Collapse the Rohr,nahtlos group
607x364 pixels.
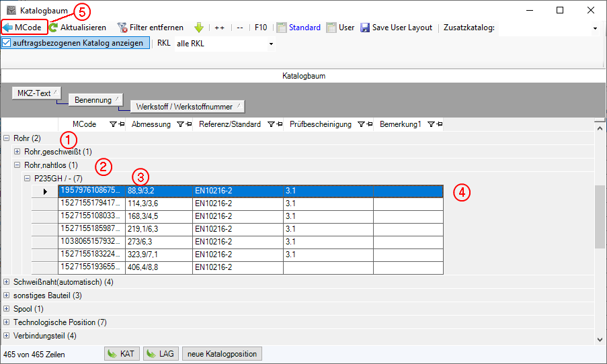pos(17,165)
